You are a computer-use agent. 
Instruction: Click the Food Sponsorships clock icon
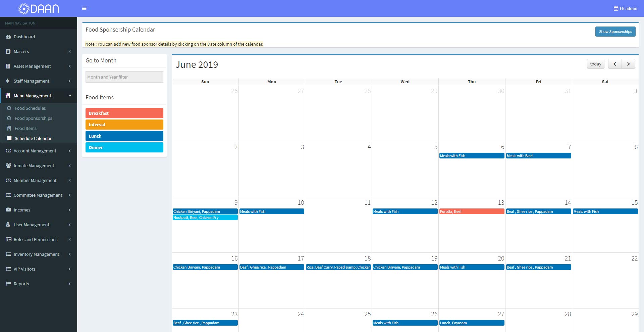tap(9, 118)
